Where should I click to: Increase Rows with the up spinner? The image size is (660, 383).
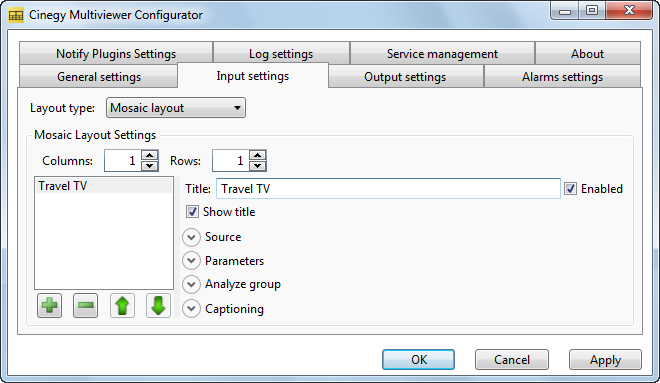pos(258,155)
